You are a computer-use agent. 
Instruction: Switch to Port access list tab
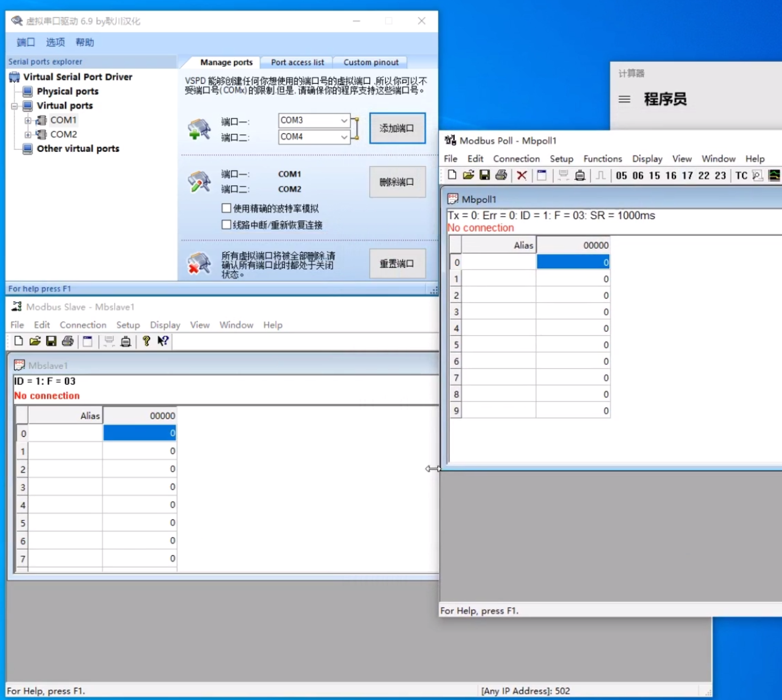click(x=297, y=62)
